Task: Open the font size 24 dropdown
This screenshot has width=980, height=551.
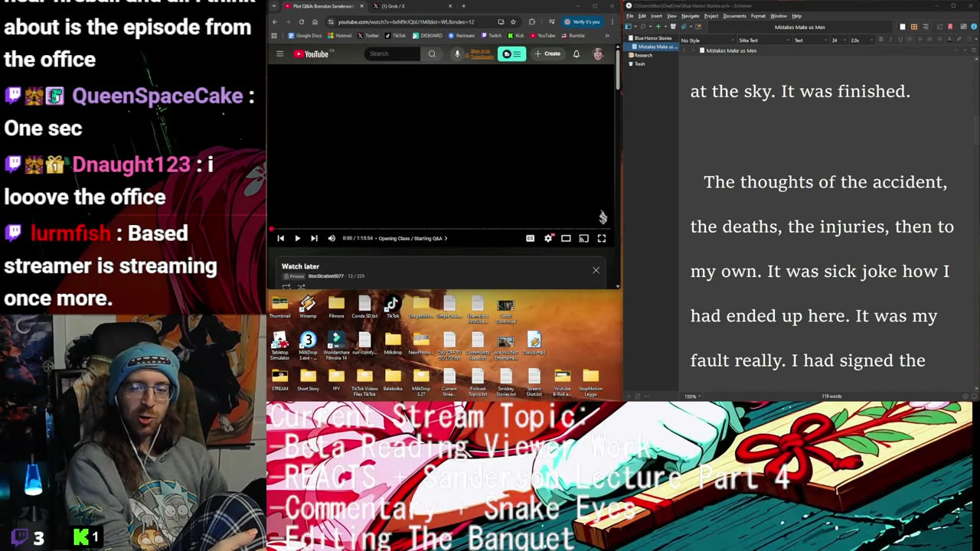Action: point(838,40)
